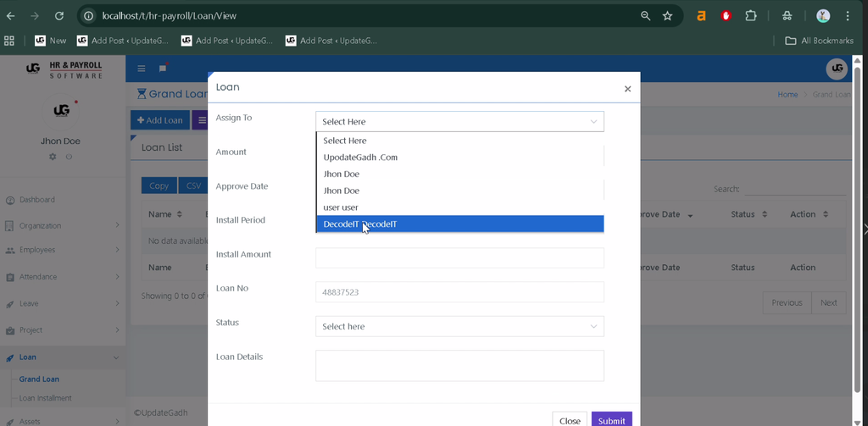This screenshot has width=868, height=426.
Task: Click the power icon under Jhon Doe
Action: point(69,157)
